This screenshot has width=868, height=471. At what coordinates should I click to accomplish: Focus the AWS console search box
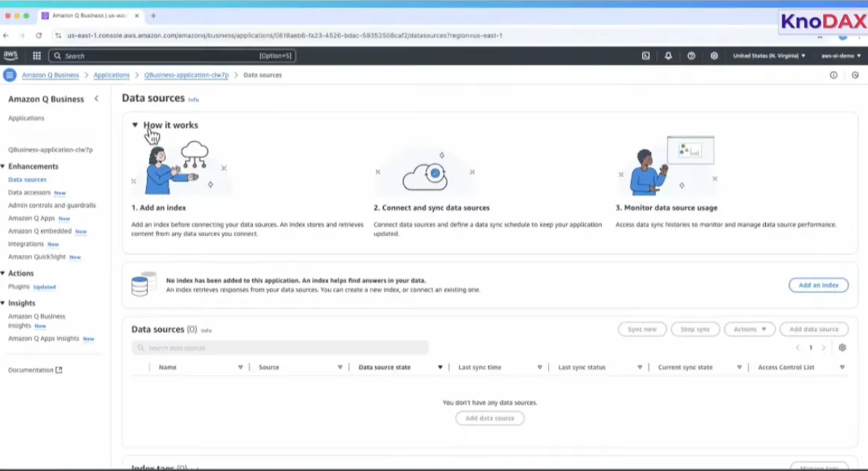(x=172, y=56)
